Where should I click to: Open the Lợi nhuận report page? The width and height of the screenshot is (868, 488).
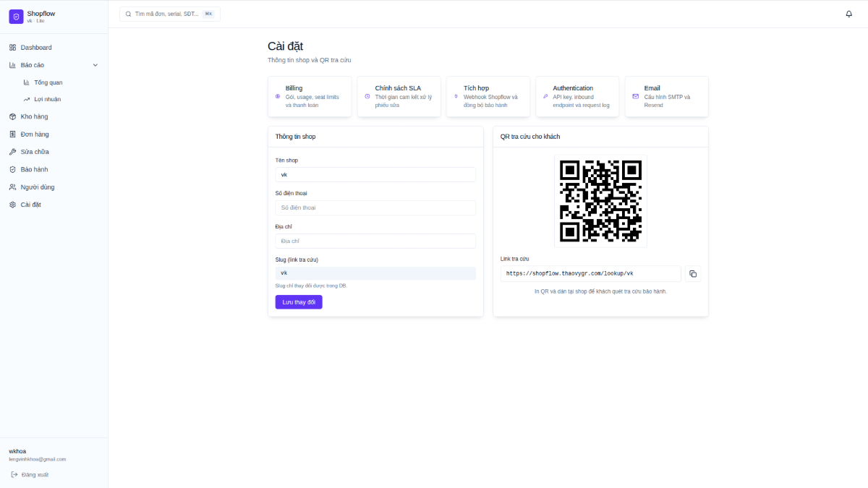[61, 99]
